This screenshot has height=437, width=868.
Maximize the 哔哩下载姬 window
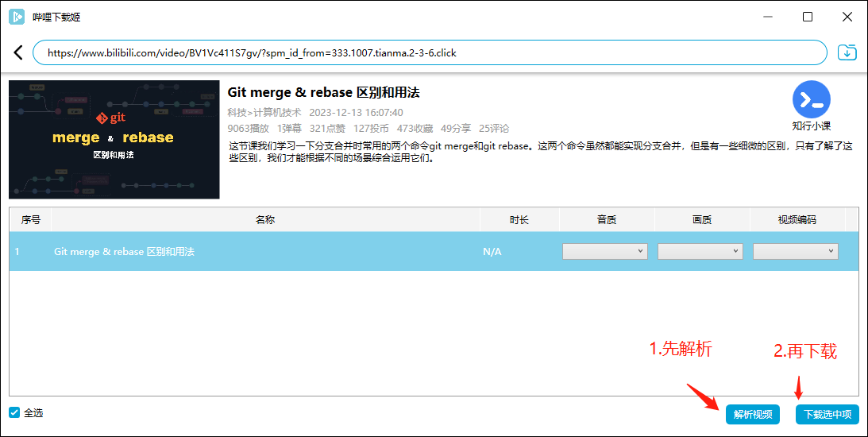[x=808, y=17]
